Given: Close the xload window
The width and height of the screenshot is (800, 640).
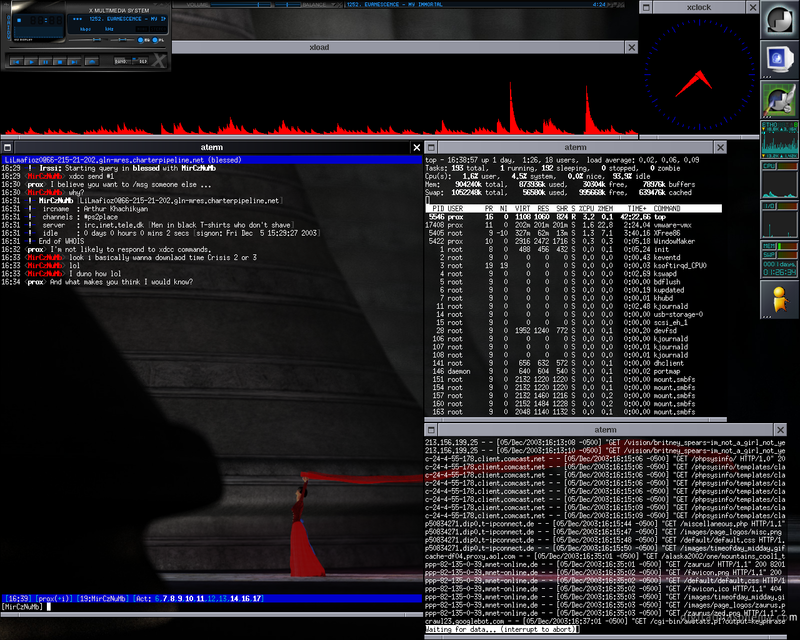Looking at the screenshot, I should click(x=632, y=47).
